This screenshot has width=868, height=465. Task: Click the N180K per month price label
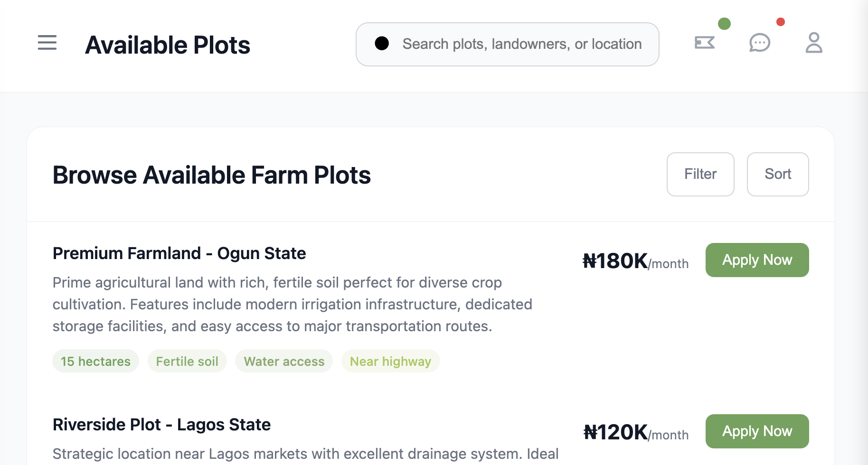pos(635,261)
